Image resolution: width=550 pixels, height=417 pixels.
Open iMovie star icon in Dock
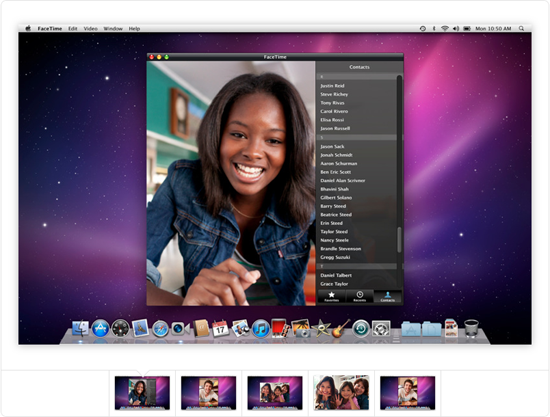point(321,329)
